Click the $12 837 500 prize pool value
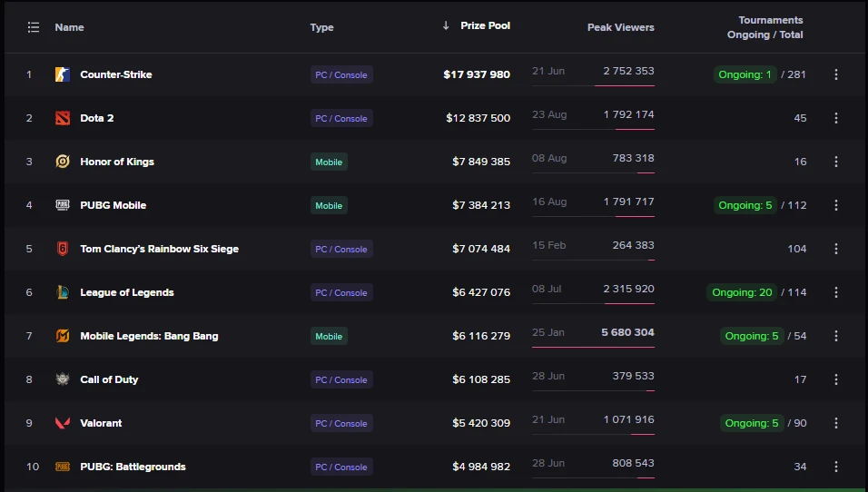This screenshot has height=492, width=868. click(478, 118)
